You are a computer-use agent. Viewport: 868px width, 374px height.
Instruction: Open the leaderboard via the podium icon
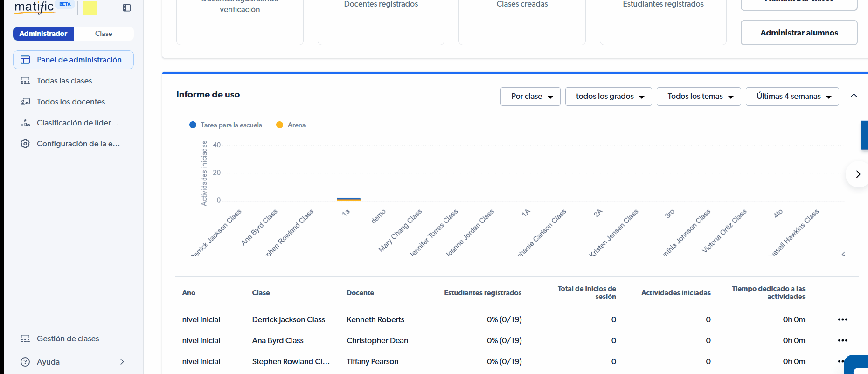pyautogui.click(x=25, y=123)
